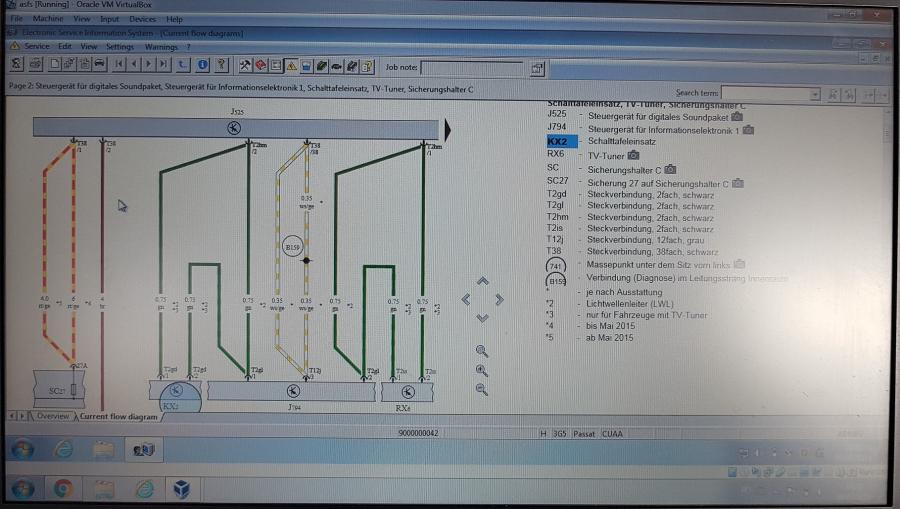Click the blue return arrow toolbar icon
Screen dimensions: 900x509
[183, 65]
